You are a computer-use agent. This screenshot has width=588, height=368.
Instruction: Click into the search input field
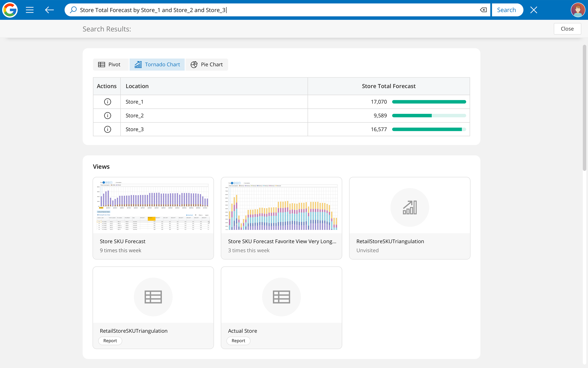coord(277,10)
